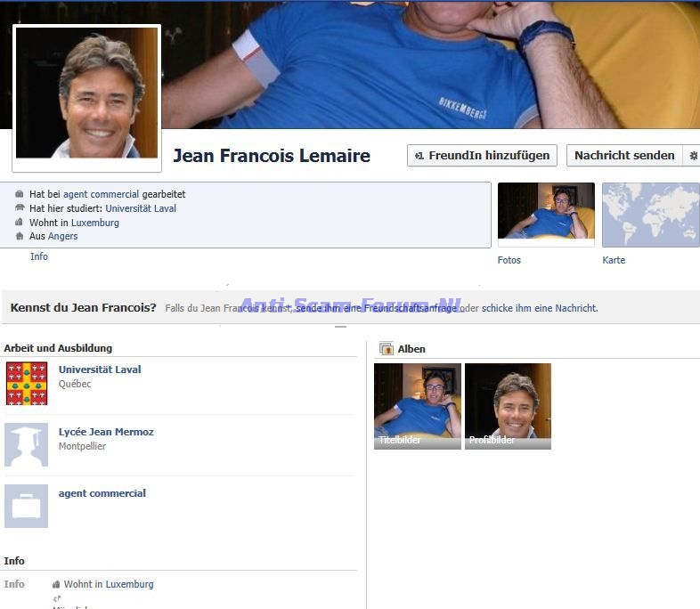
Task: Open the Info tab link
Action: [39, 256]
